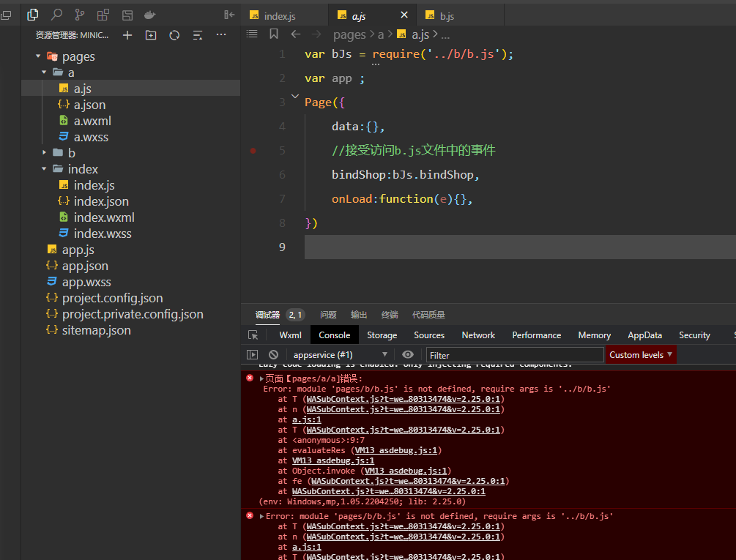
Task: Click the window restore icon at far left
Action: (6, 15)
